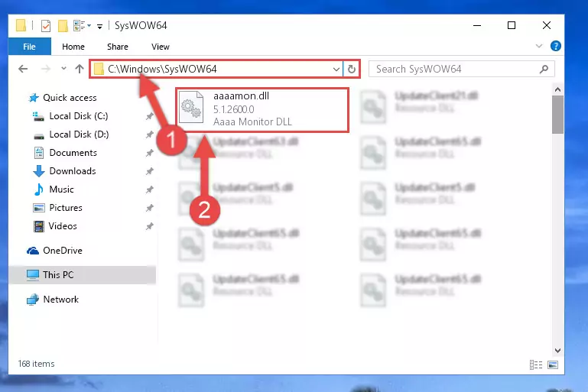
Task: Click the vertical scrollbar thumb
Action: 557,115
